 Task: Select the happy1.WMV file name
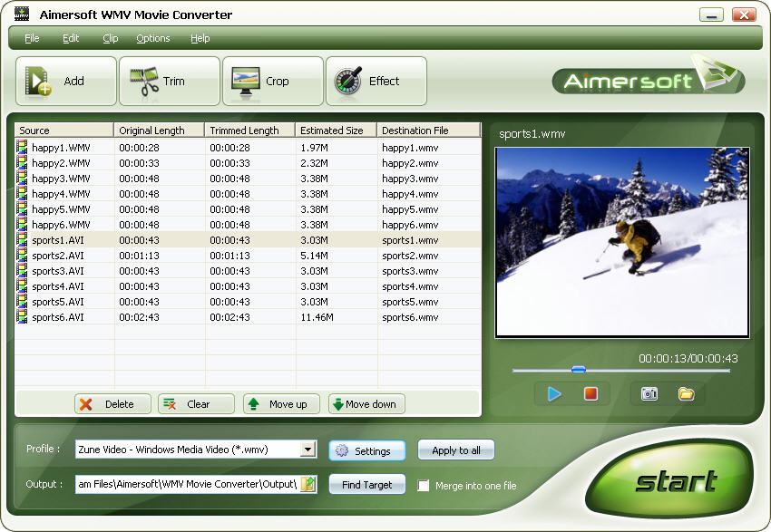[x=61, y=148]
